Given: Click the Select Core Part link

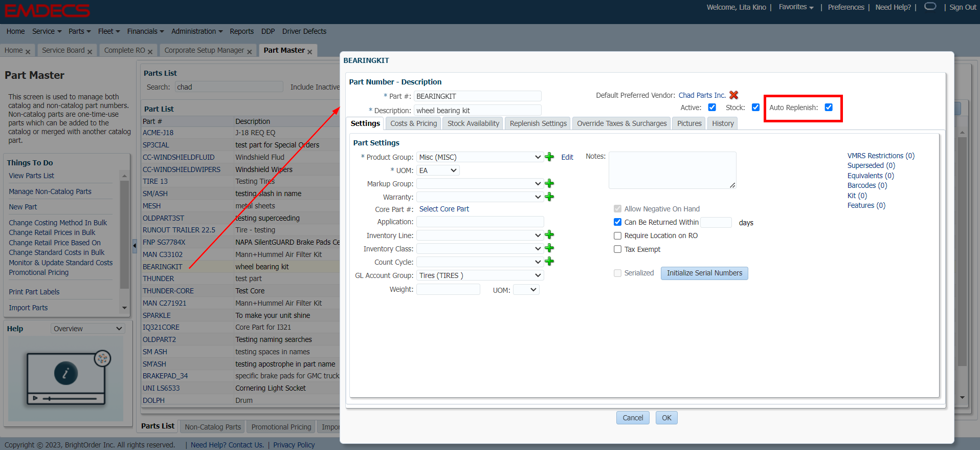Looking at the screenshot, I should [x=444, y=209].
